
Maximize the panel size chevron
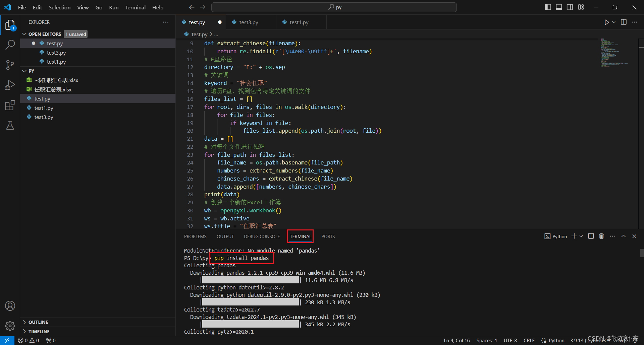tap(624, 236)
